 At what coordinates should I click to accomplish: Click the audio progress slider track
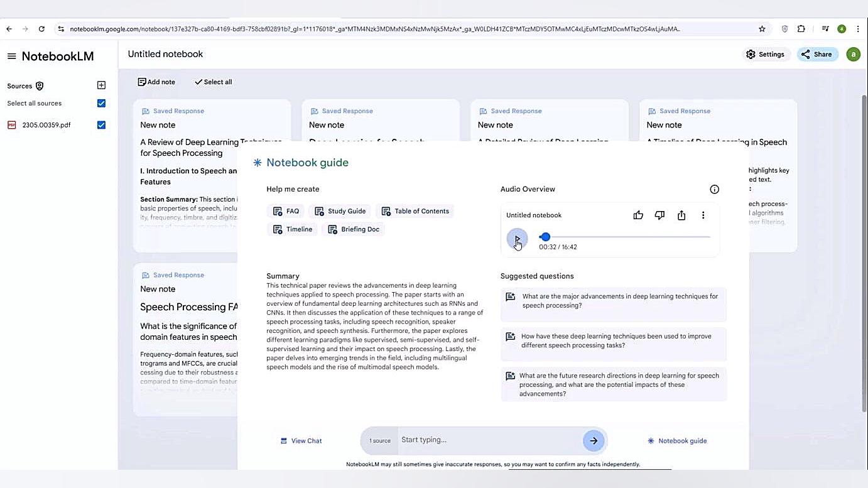click(625, 237)
